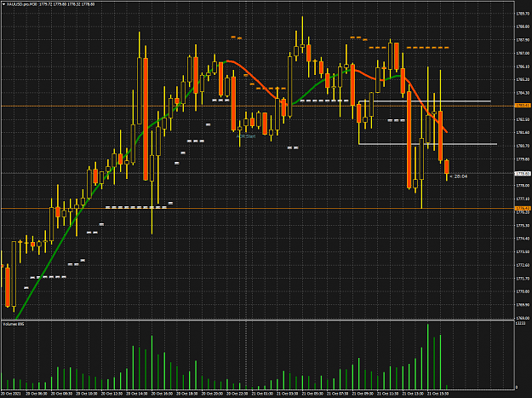This screenshot has height=398, width=532.
Task: Click the latest small orange candle beside the countdown
Action: pyautogui.click(x=447, y=167)
